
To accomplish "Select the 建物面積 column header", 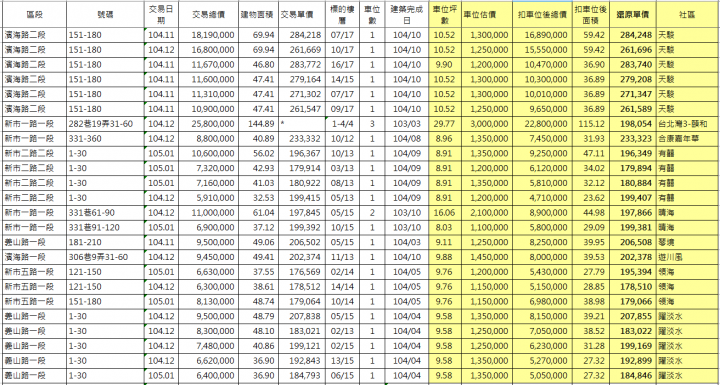I will [x=258, y=15].
